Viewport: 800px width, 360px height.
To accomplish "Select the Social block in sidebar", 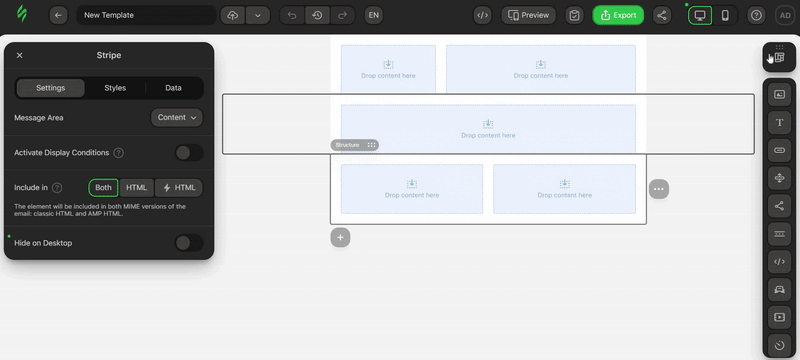I will (x=779, y=206).
